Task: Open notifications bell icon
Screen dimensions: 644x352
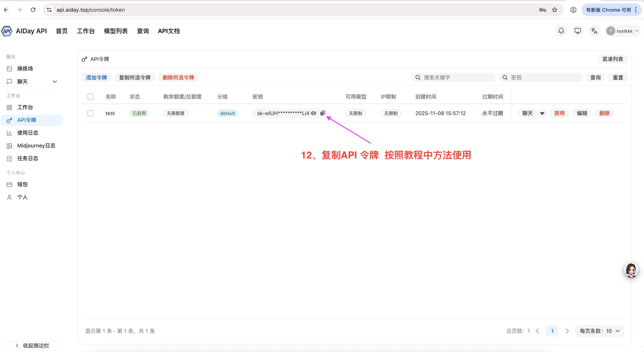Action: pyautogui.click(x=561, y=31)
